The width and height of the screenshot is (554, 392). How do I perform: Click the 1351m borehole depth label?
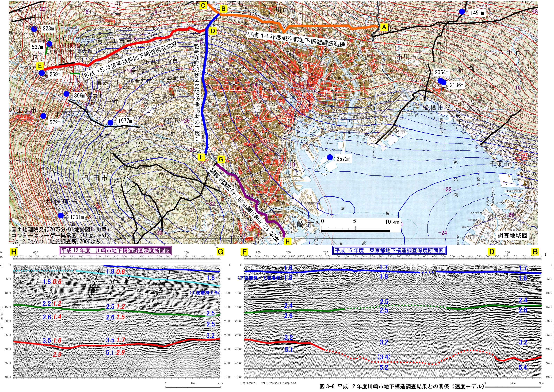[x=77, y=217]
